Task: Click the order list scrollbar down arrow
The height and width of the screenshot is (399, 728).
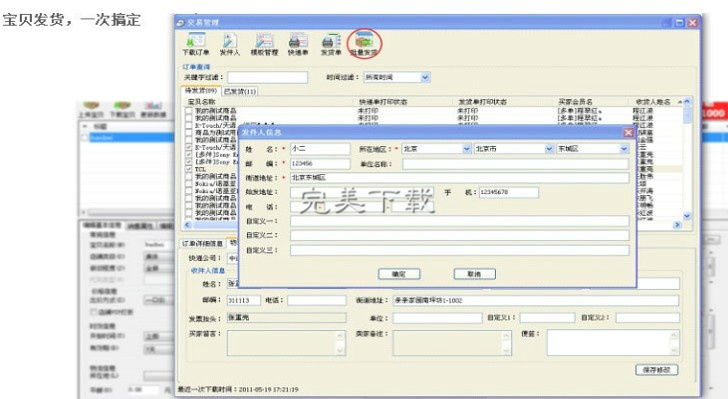Action: pos(687,216)
